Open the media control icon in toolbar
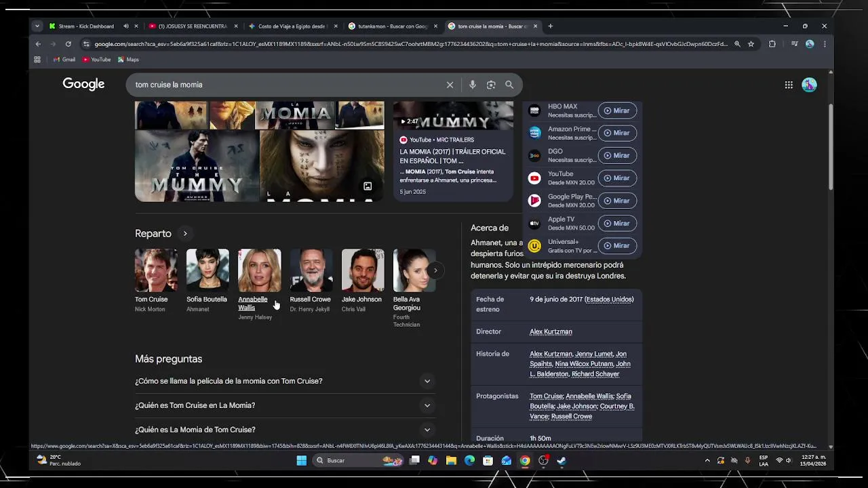The height and width of the screenshot is (488, 868). tap(794, 44)
